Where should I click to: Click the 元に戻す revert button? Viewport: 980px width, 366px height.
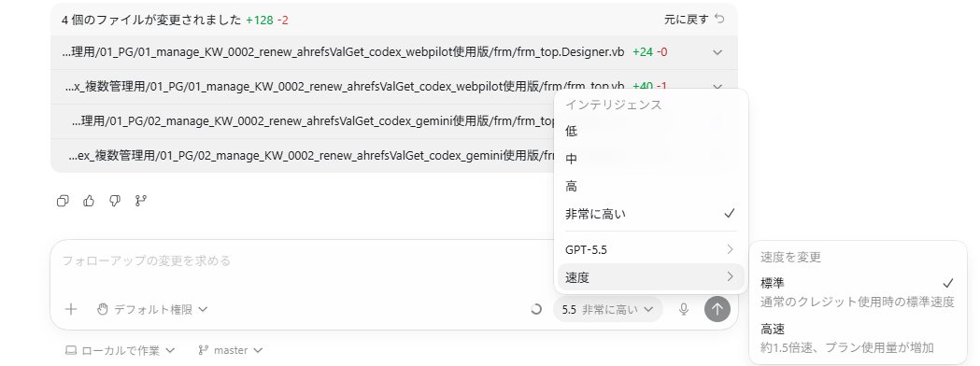(694, 20)
